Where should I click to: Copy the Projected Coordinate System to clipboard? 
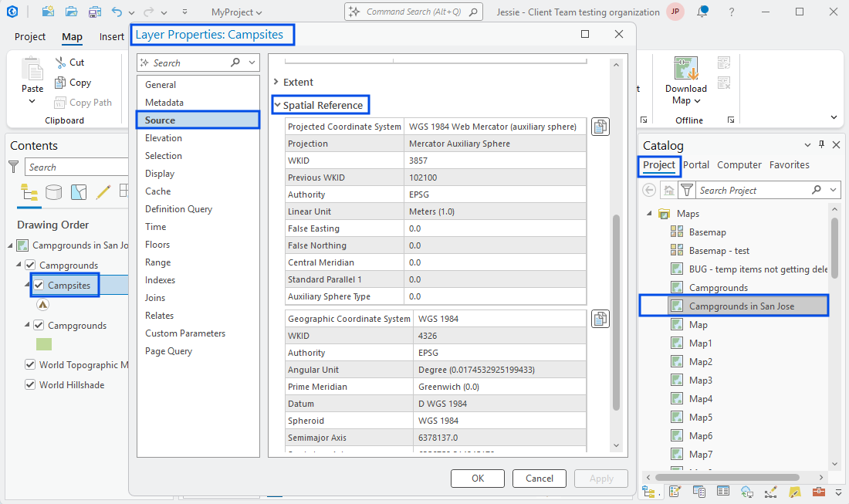600,126
